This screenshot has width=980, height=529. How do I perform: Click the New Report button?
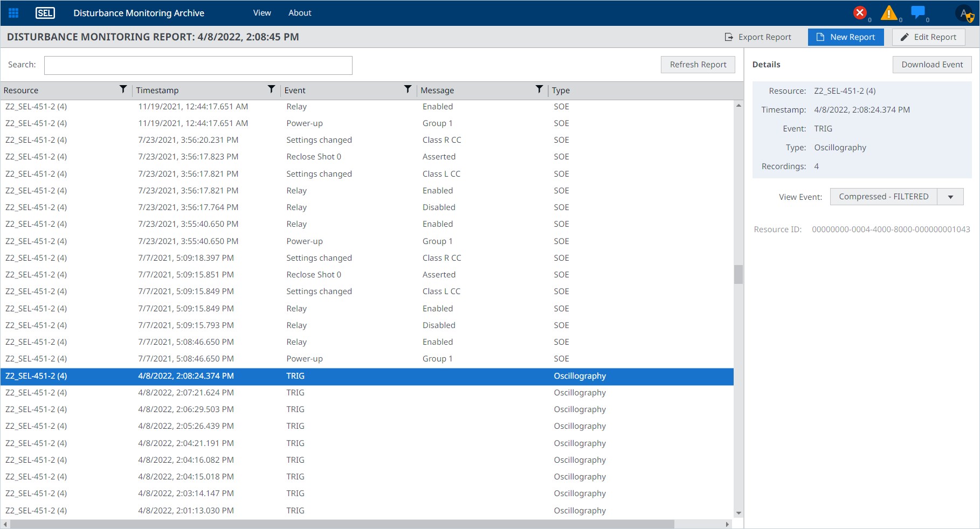click(845, 37)
